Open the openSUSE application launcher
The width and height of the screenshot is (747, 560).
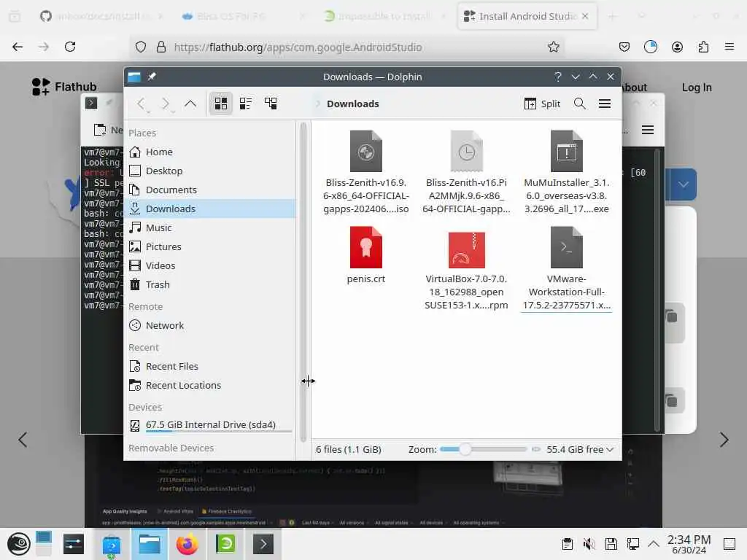point(18,544)
